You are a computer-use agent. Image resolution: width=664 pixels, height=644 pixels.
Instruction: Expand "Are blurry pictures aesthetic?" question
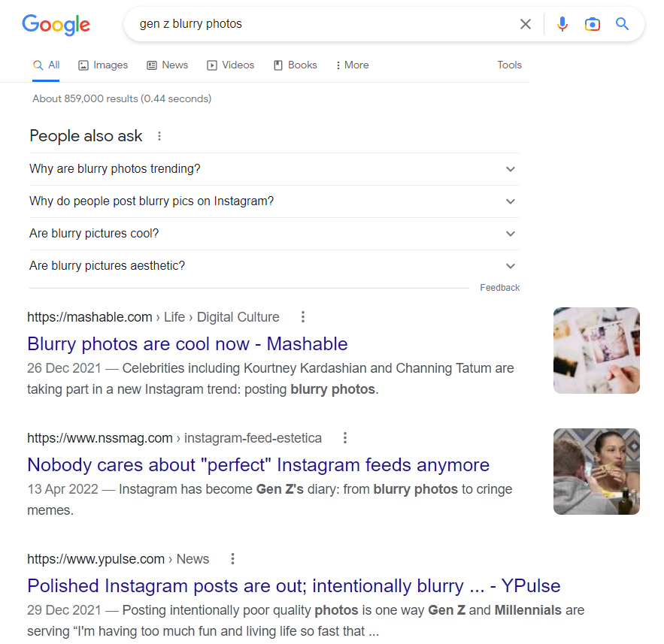click(511, 266)
